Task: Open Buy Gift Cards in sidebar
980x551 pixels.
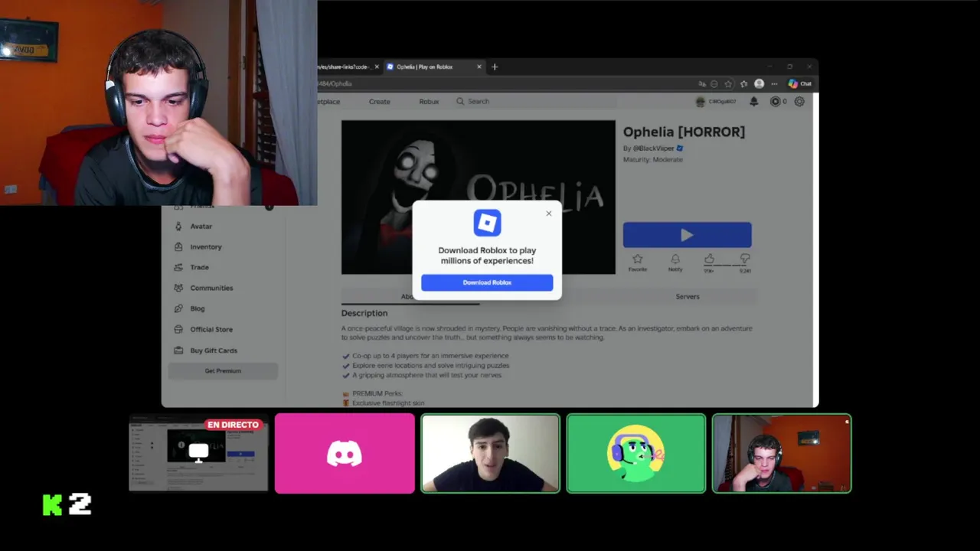Action: click(x=214, y=350)
